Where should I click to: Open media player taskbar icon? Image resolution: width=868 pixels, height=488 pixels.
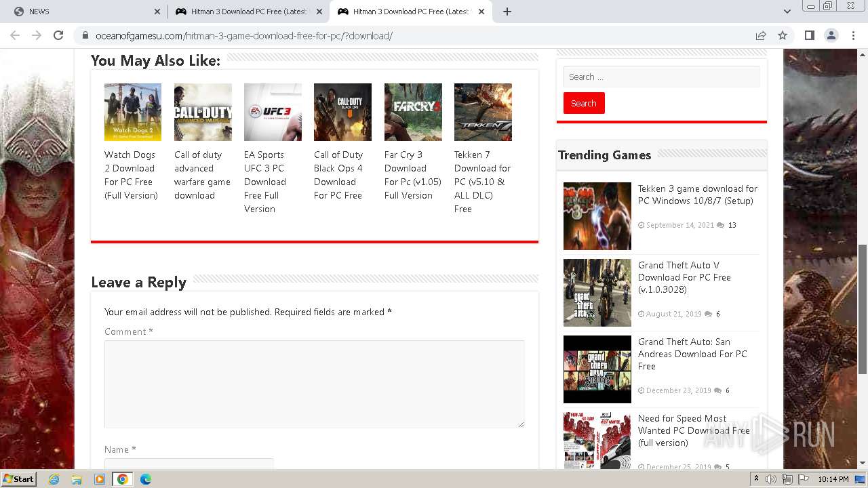tap(100, 479)
